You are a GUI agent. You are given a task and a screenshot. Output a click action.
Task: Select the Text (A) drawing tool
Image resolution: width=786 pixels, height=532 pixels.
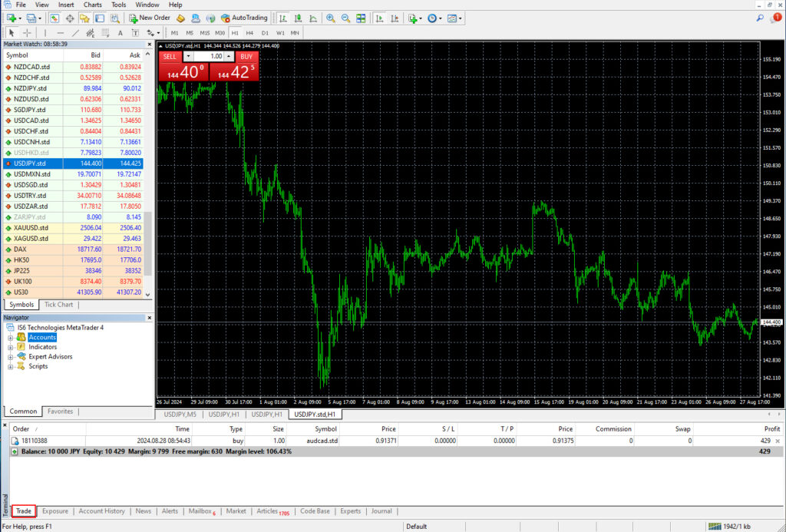121,32
